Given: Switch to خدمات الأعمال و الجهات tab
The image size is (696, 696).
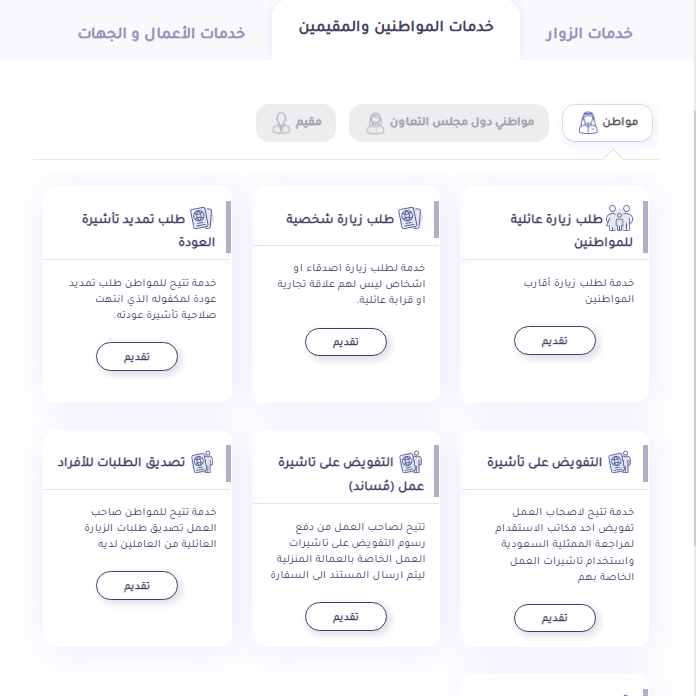Looking at the screenshot, I should coord(162,33).
